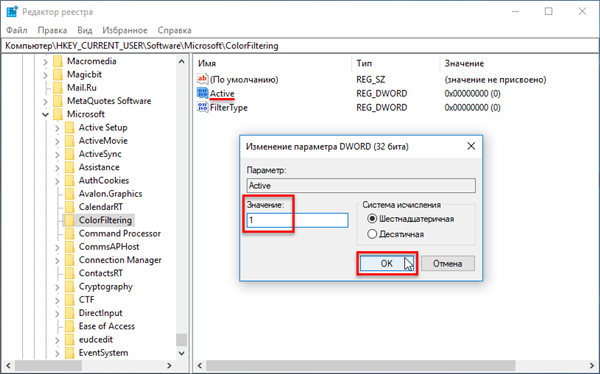Collapse the Microsoft tree node
The image size is (600, 374).
click(46, 114)
